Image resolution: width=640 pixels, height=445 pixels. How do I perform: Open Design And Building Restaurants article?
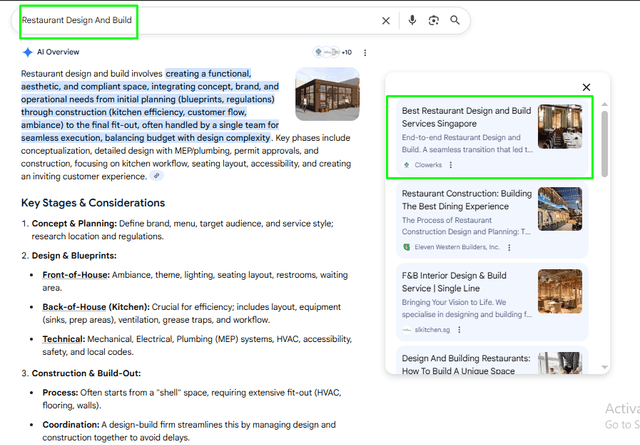[x=466, y=363]
